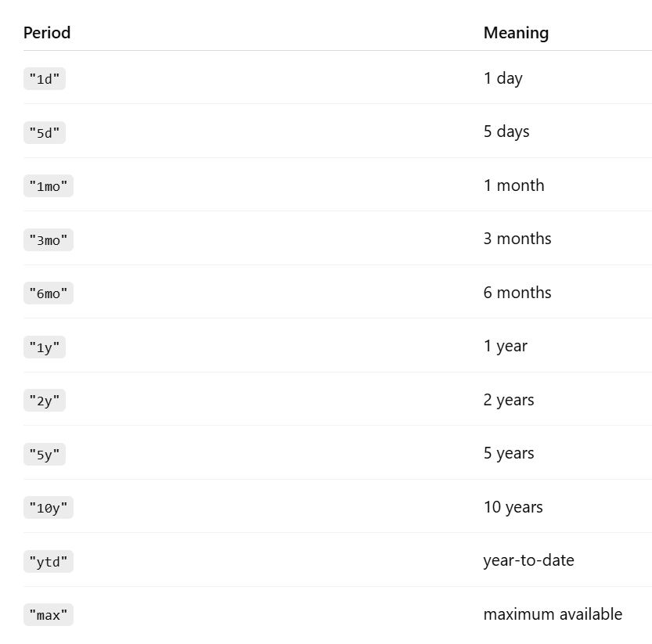The width and height of the screenshot is (652, 644).
Task: Click the "10 years" meaning cell
Action: pyautogui.click(x=513, y=507)
